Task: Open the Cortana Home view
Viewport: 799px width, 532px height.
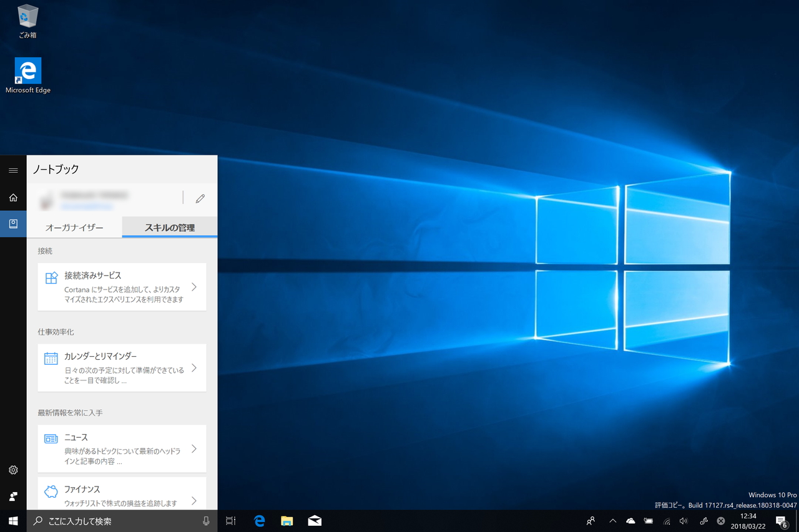Action: point(12,197)
